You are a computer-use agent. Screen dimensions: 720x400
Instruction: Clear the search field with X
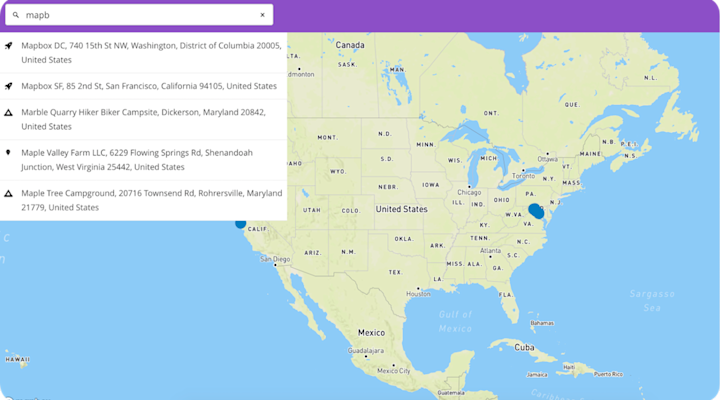click(263, 15)
